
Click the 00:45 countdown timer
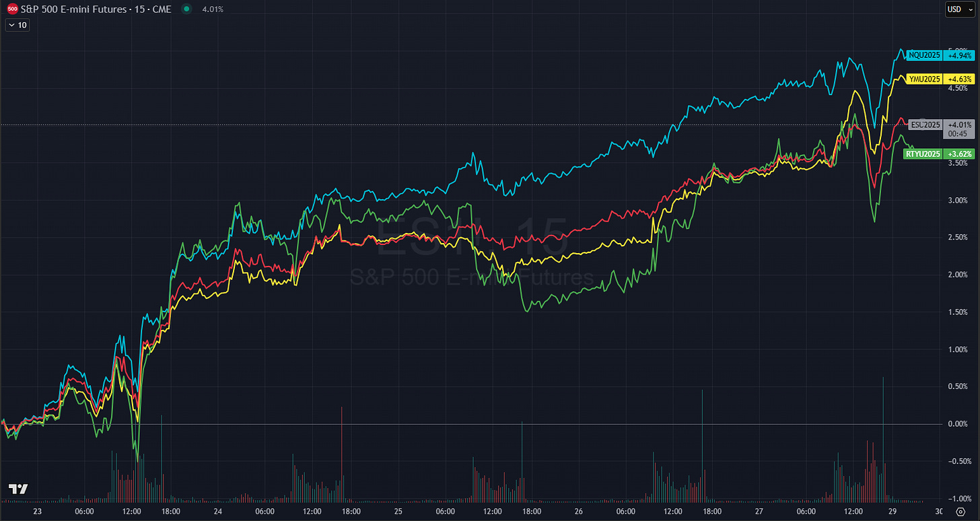(958, 133)
